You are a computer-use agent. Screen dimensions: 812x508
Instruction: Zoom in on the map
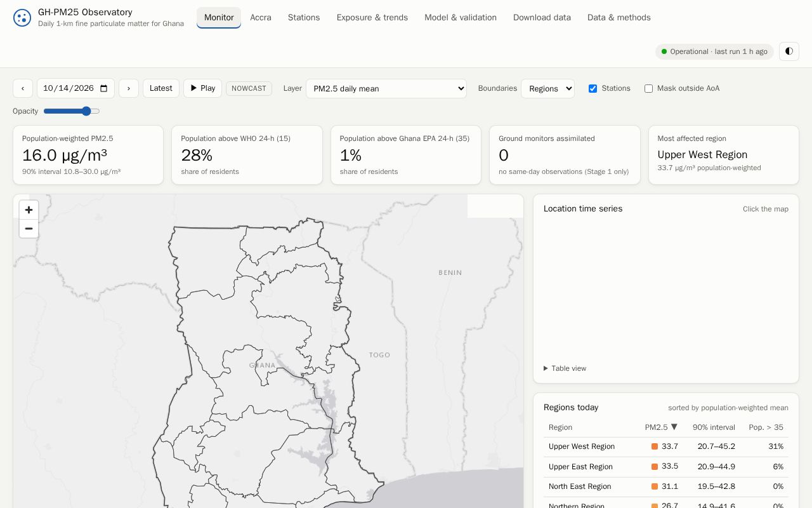29,210
